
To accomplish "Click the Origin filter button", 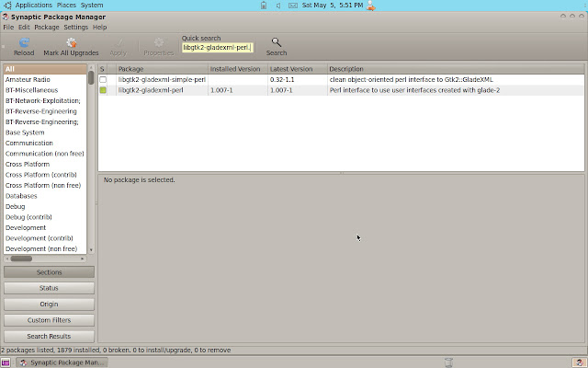I will (x=49, y=305).
